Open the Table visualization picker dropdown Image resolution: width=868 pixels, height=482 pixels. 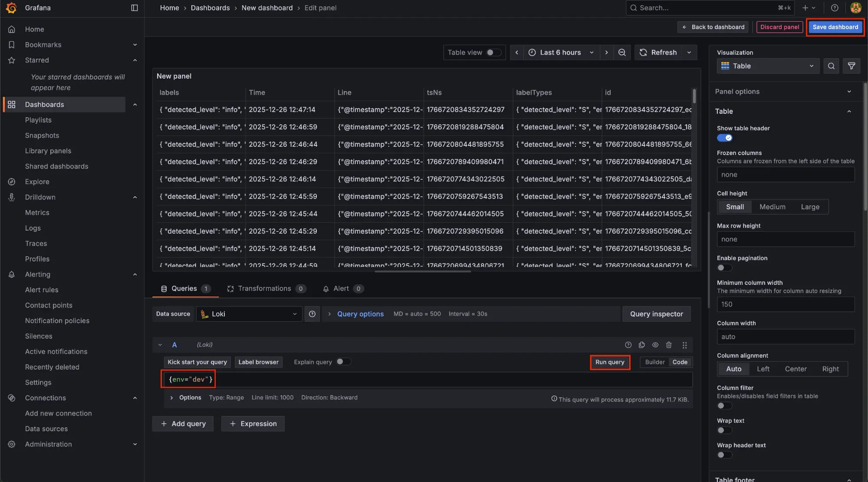click(767, 66)
